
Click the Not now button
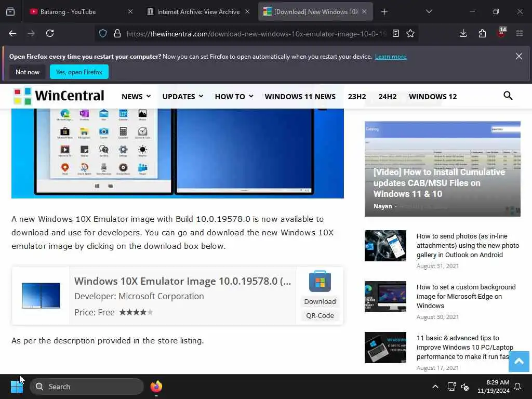[28, 72]
